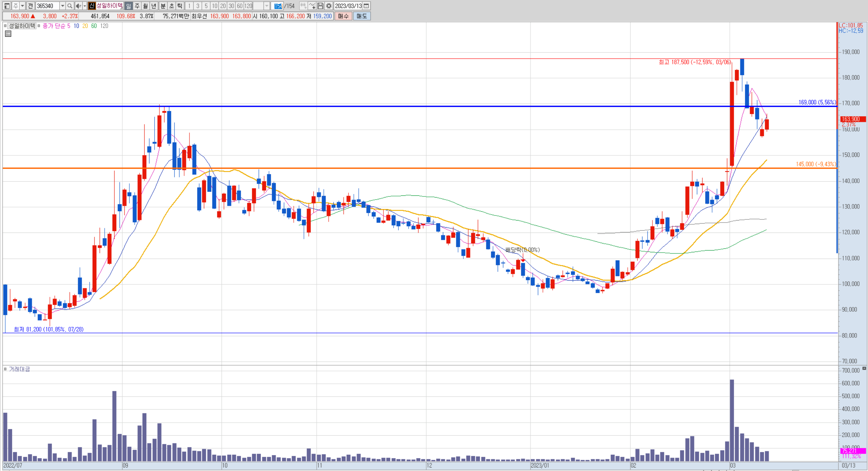The image size is (868, 471).
Task: Click the save chart floppy icon
Action: (x=320, y=6)
